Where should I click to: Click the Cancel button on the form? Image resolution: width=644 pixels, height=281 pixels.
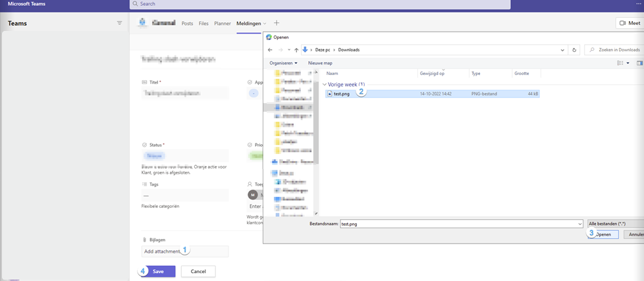click(198, 271)
